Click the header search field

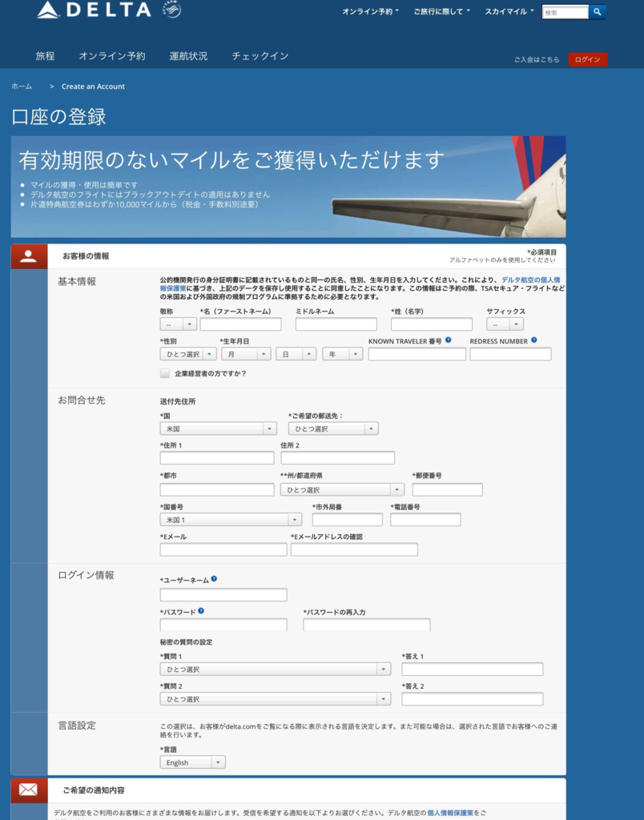pos(565,12)
